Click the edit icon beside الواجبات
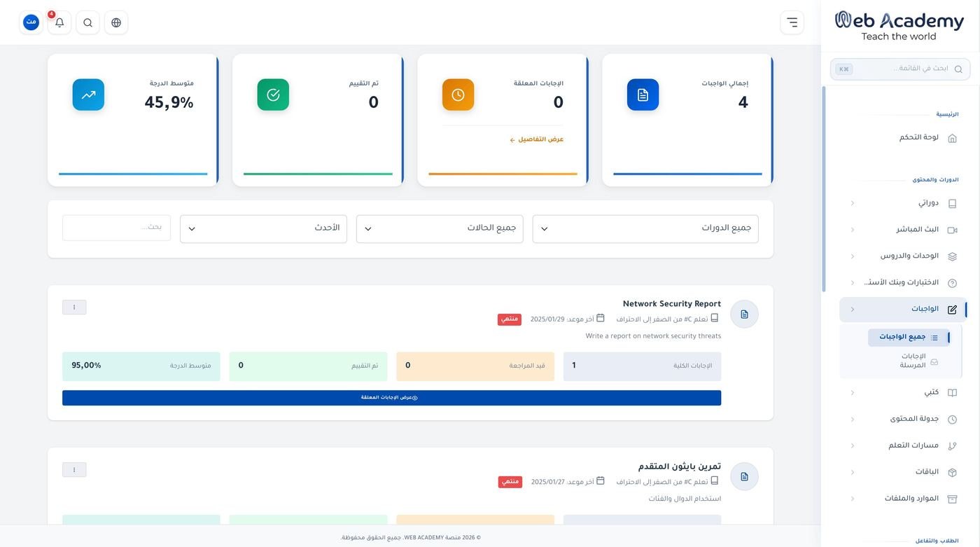The image size is (980, 547). coord(952,310)
